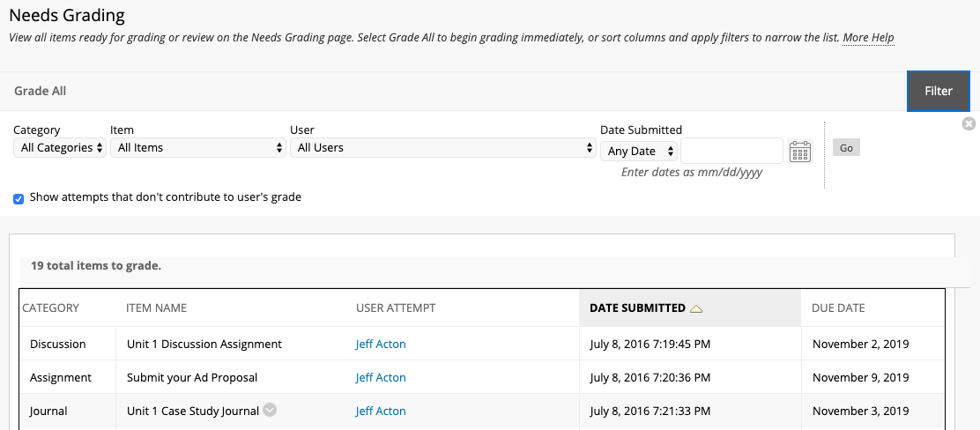Open the More Help link
This screenshot has width=980, height=430.
[868, 38]
